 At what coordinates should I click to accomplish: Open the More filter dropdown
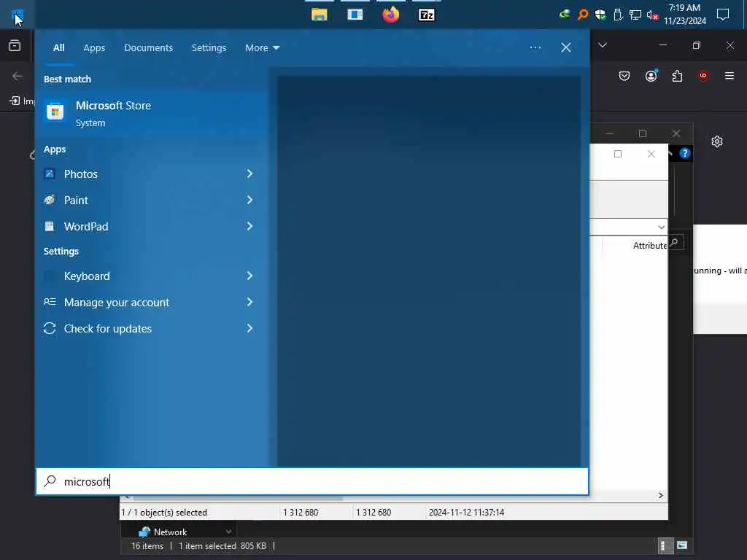click(262, 47)
